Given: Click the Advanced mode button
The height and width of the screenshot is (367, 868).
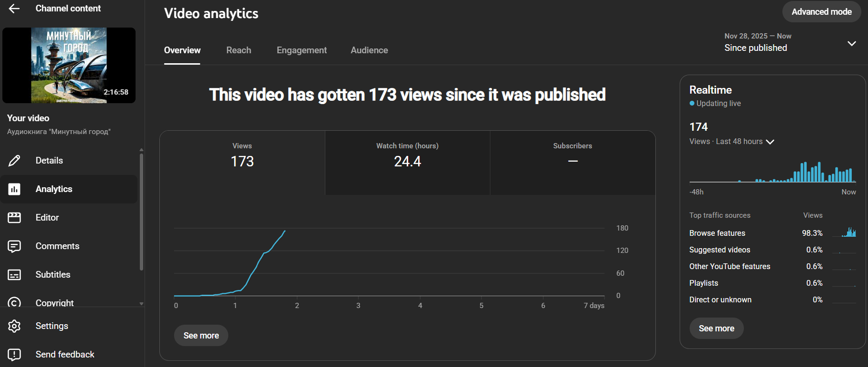Looking at the screenshot, I should point(821,12).
